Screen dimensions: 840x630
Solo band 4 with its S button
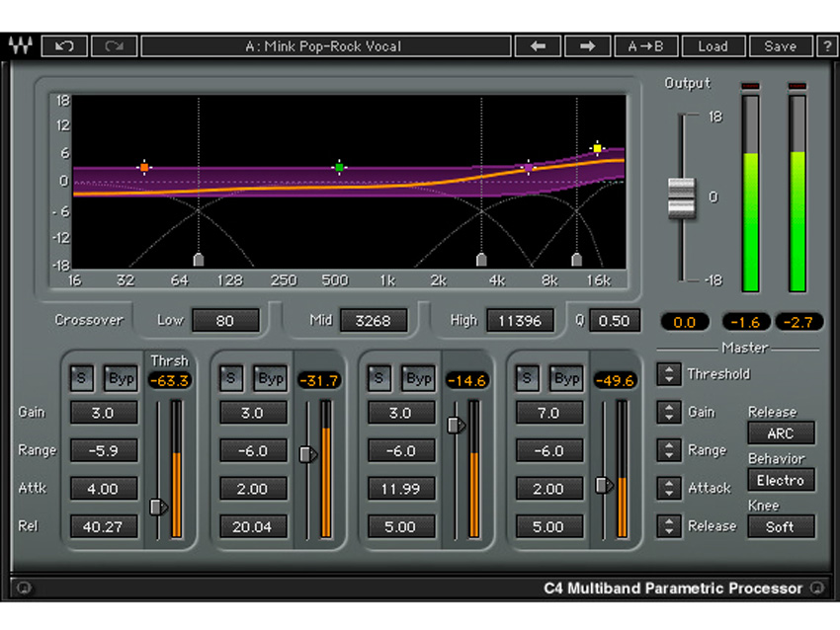pyautogui.click(x=527, y=378)
